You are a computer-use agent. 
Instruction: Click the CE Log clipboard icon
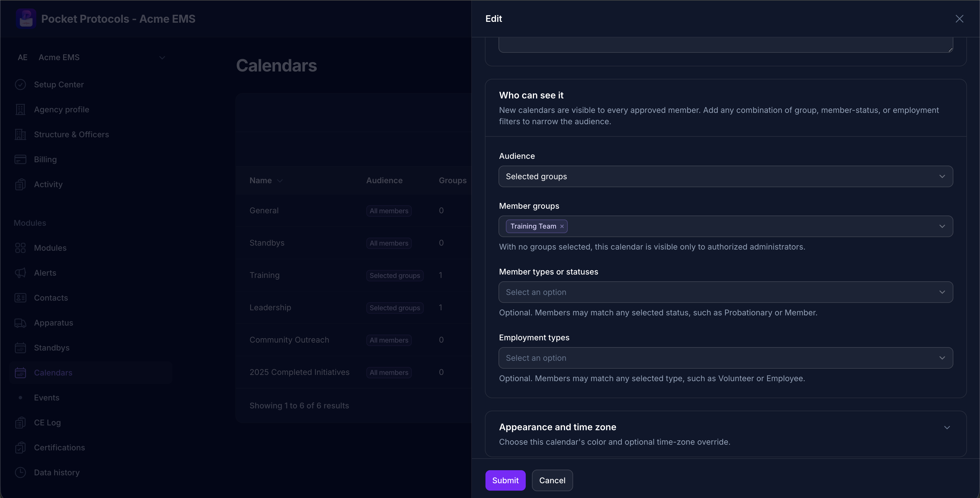(20, 423)
